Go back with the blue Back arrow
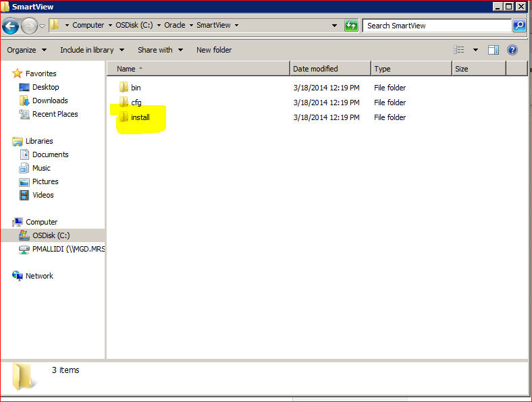Viewport: 532px width, 402px height. coord(10,26)
